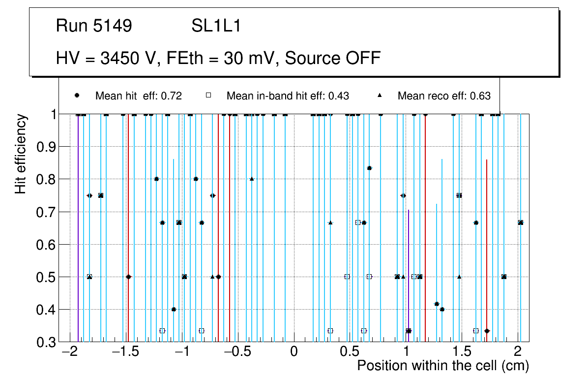Select the 'Mean hit eff: 0.72' legend label
The height and width of the screenshot is (380, 588).
coord(139,96)
